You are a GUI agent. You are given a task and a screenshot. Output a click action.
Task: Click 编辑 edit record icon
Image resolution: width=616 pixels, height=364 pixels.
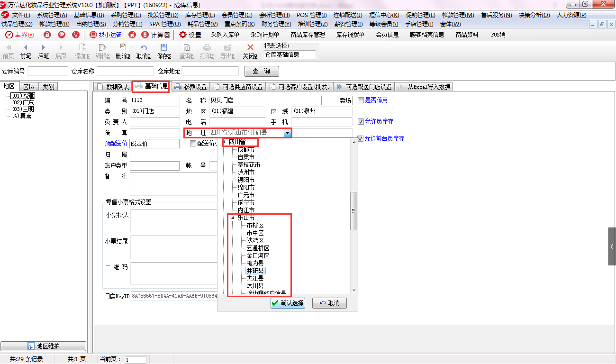102,51
